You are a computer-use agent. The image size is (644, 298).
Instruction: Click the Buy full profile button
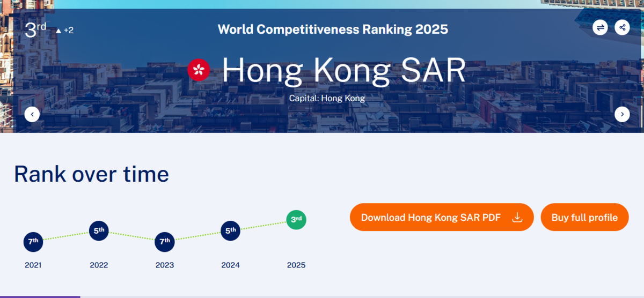pyautogui.click(x=584, y=218)
